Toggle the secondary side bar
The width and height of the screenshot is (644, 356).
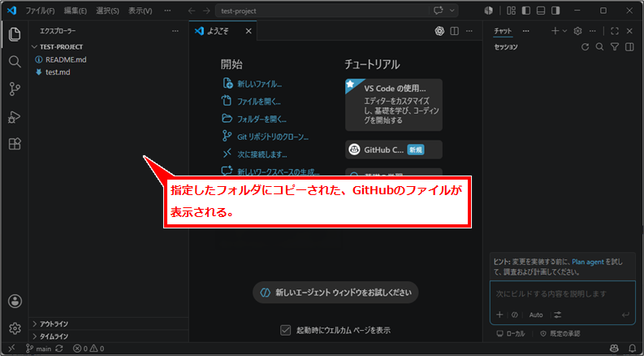tap(555, 11)
